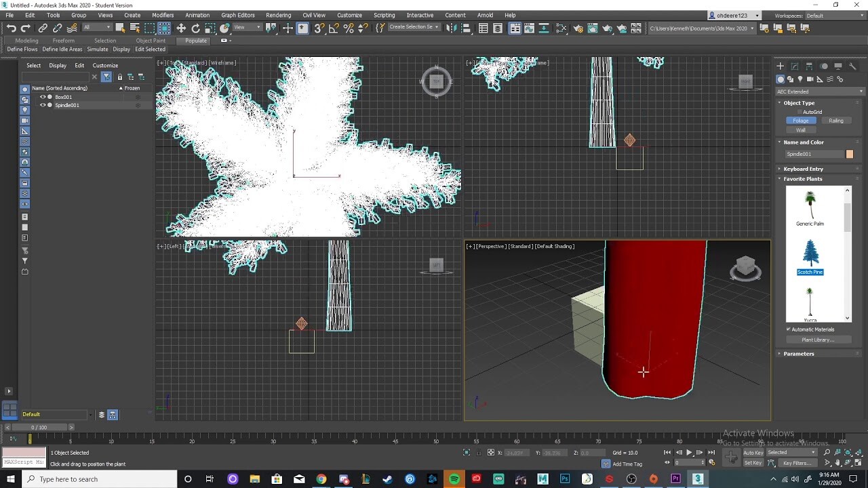This screenshot has width=868, height=488.
Task: Expand the Parameters rollout
Action: pyautogui.click(x=798, y=354)
